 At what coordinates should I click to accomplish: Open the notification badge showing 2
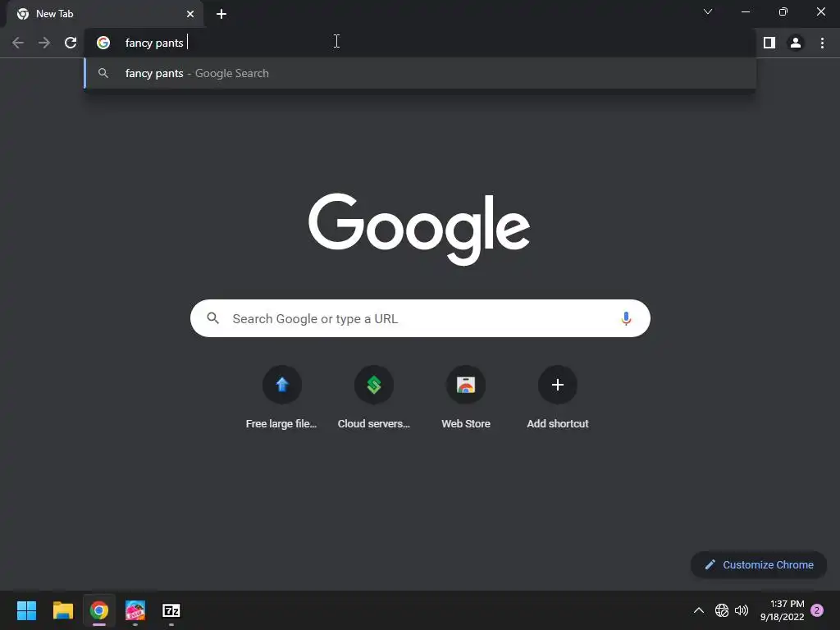coord(817,610)
